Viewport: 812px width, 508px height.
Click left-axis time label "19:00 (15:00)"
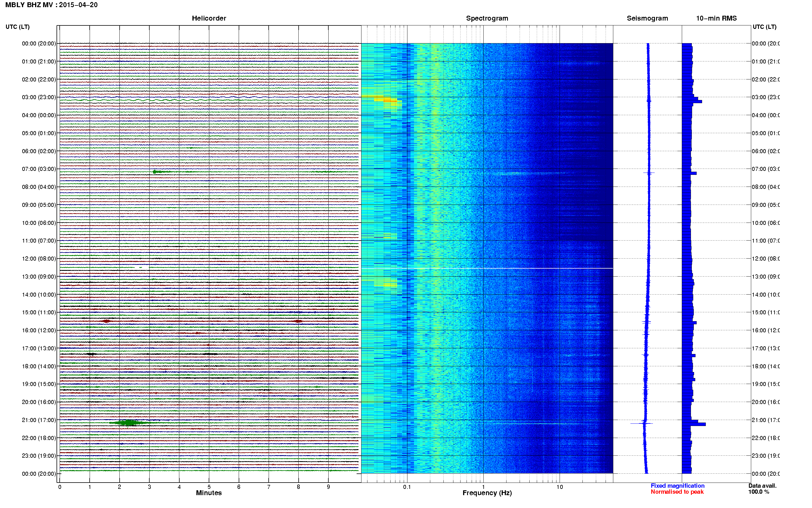pos(39,384)
